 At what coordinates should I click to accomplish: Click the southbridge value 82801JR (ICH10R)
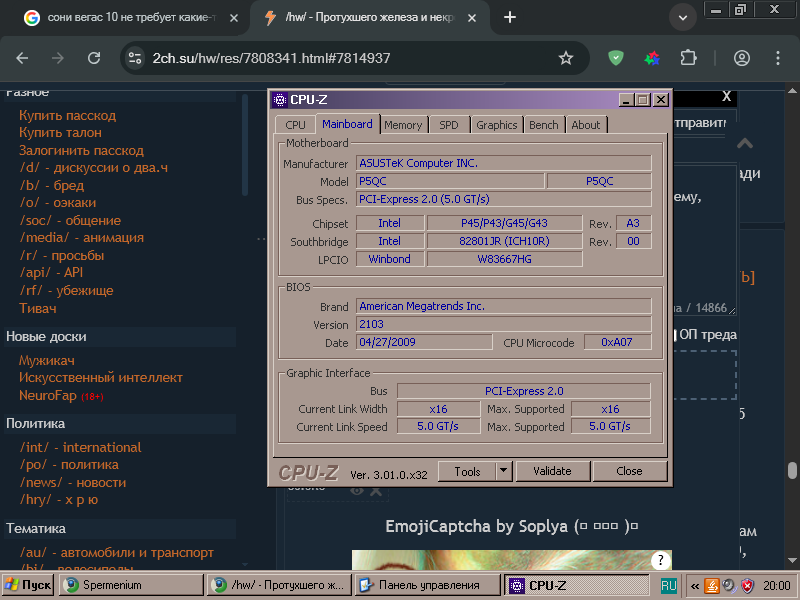504,241
